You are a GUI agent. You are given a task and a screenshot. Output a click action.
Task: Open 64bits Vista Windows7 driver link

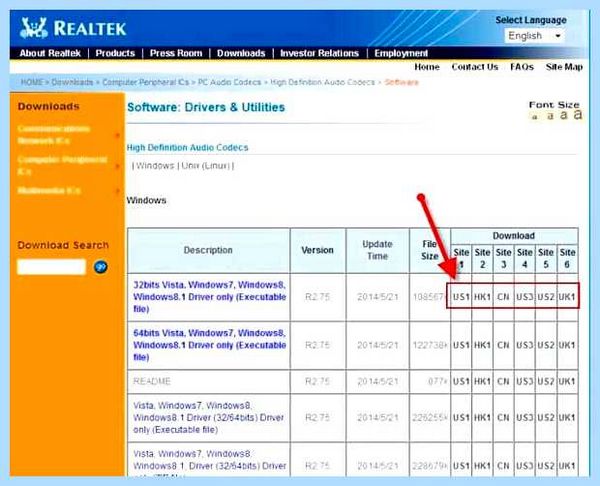pos(209,345)
